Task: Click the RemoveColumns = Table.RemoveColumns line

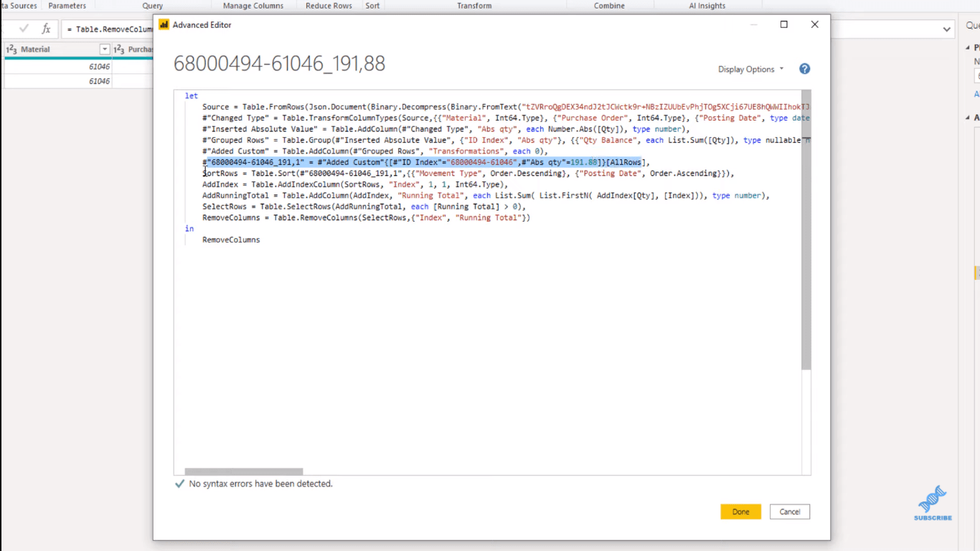Action: click(366, 217)
